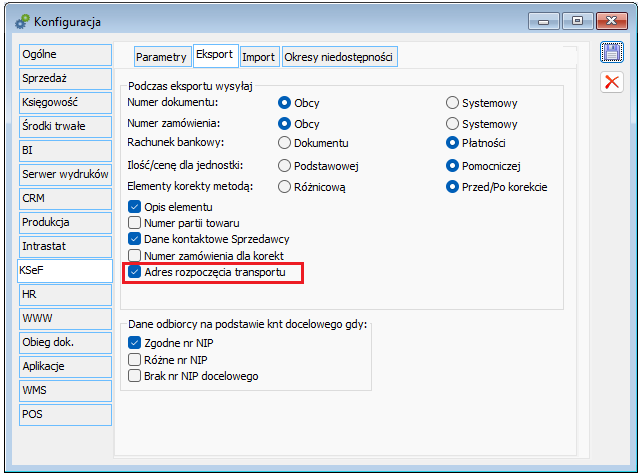Toggle Adres rozpoczęcia transportu checkbox
The width and height of the screenshot is (641, 476).
point(134,272)
